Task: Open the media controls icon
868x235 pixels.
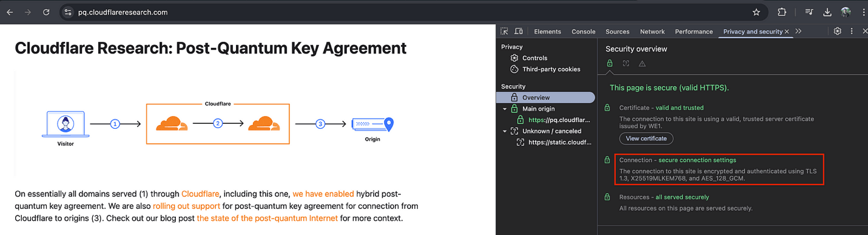Action: (810, 12)
